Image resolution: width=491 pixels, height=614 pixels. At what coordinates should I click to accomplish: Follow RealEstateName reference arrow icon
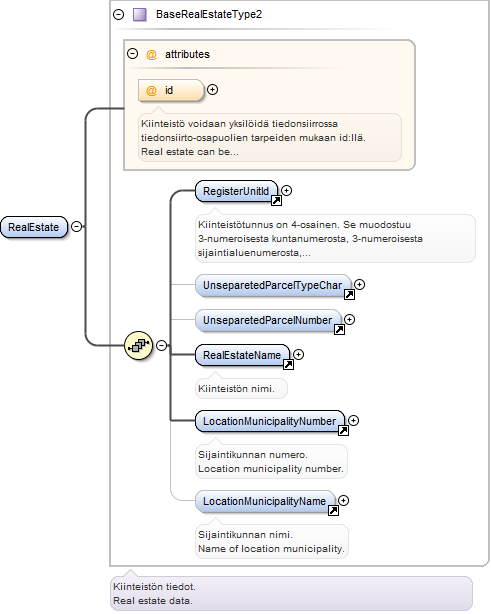[x=288, y=365]
